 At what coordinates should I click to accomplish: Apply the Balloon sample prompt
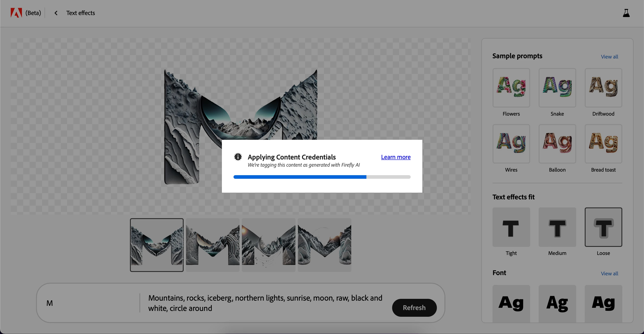(557, 144)
